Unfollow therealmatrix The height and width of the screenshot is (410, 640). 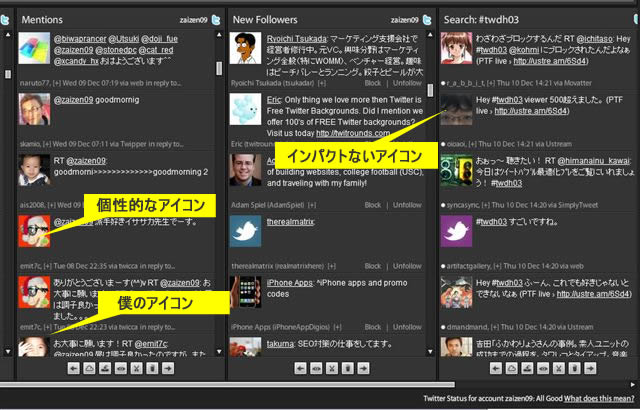pos(407,266)
